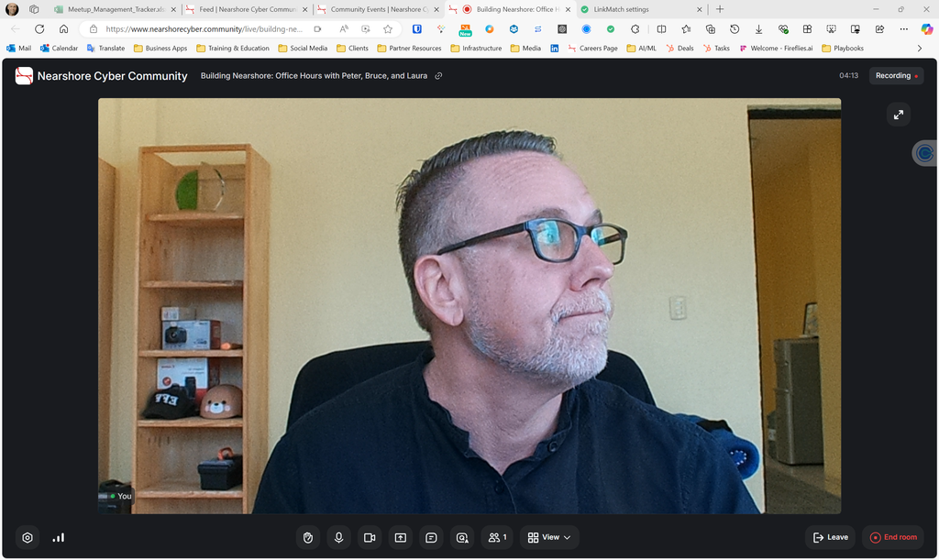The image size is (939, 560).
Task: Open the browser Extensions puzzle icon
Action: (635, 29)
